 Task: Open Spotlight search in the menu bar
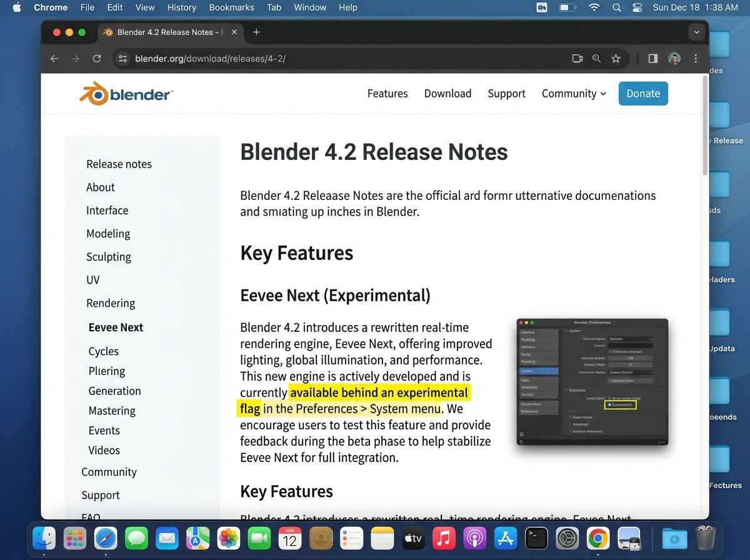[617, 7]
